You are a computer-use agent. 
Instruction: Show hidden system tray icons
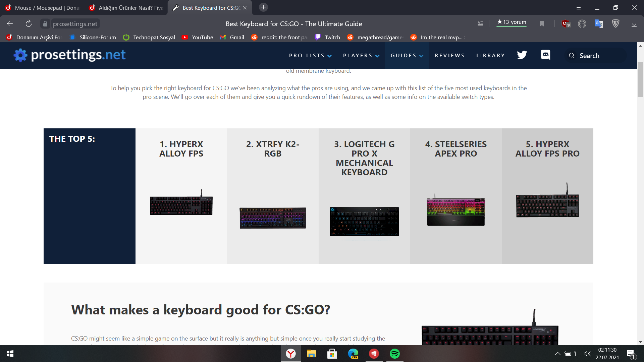point(557,354)
